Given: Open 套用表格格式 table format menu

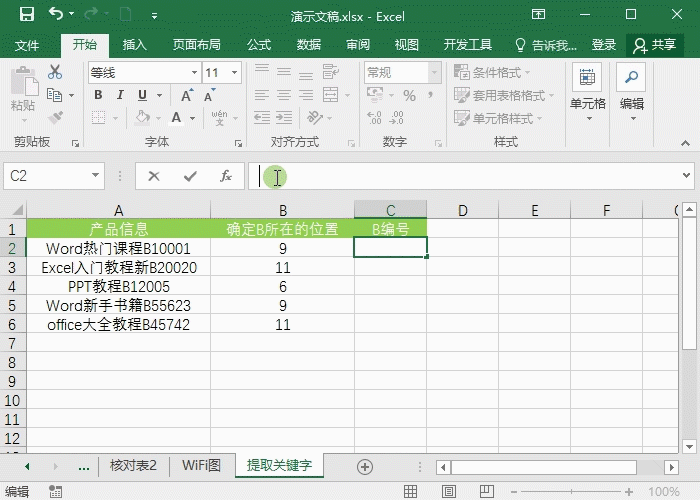Looking at the screenshot, I should click(x=504, y=95).
